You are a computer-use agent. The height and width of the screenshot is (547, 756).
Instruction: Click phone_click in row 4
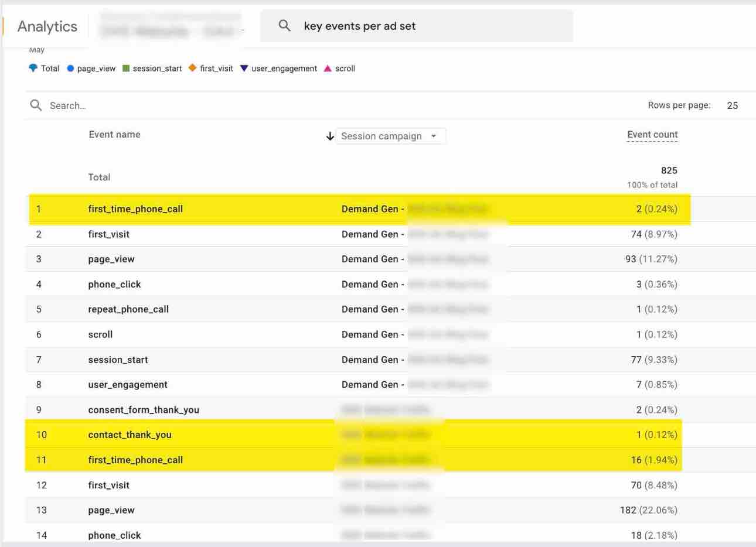[115, 285]
